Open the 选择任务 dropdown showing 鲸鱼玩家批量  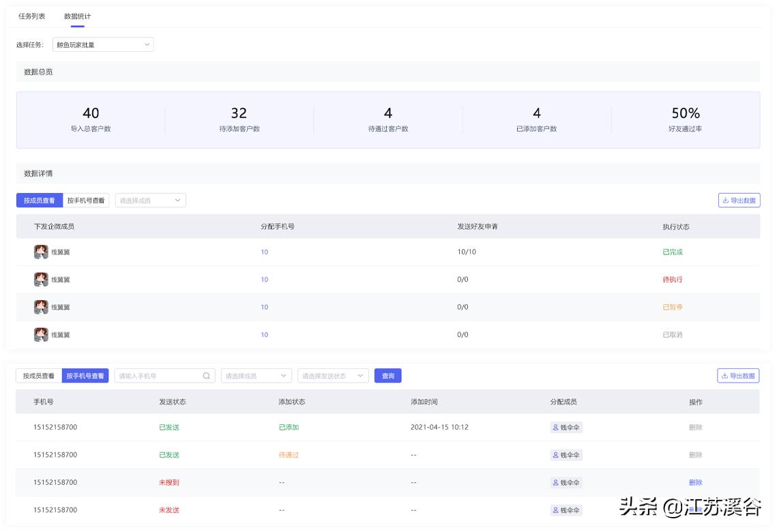point(102,44)
